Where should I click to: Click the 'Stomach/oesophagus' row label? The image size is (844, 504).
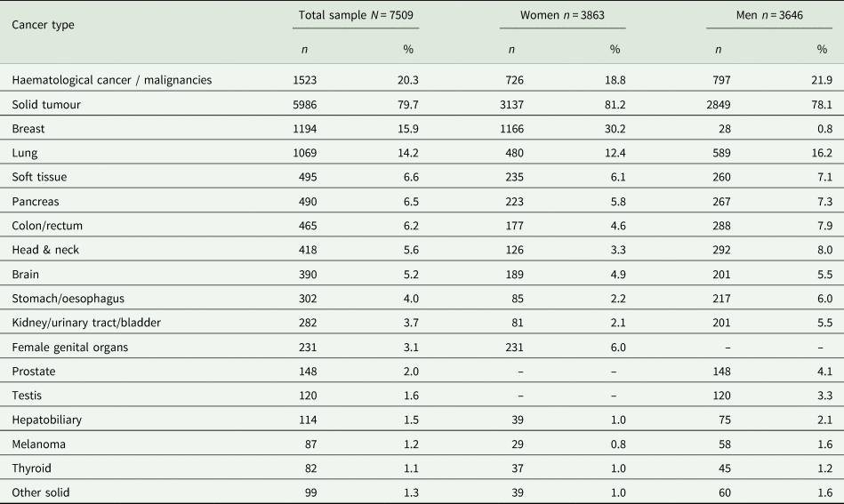(66, 298)
